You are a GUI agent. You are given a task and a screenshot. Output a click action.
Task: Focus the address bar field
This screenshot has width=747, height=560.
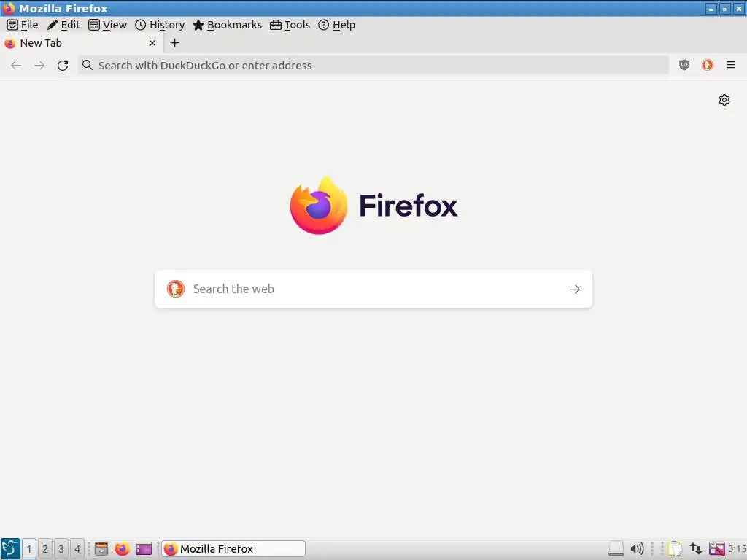[x=373, y=65]
